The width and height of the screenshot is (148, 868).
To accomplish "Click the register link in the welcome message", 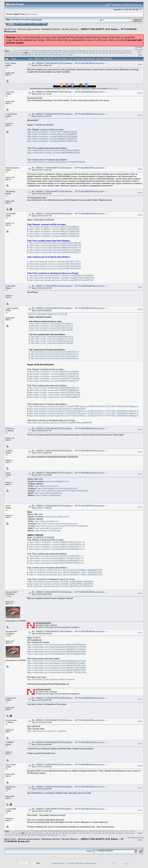I will tap(35, 14).
